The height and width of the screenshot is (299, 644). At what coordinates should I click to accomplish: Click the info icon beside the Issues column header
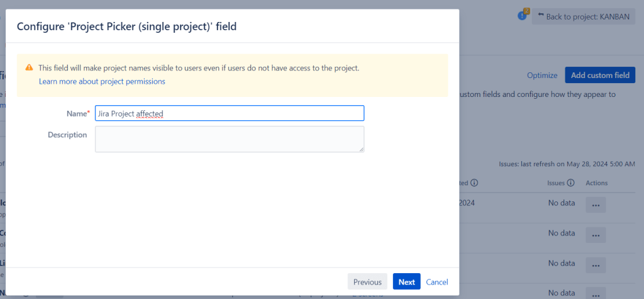point(570,183)
